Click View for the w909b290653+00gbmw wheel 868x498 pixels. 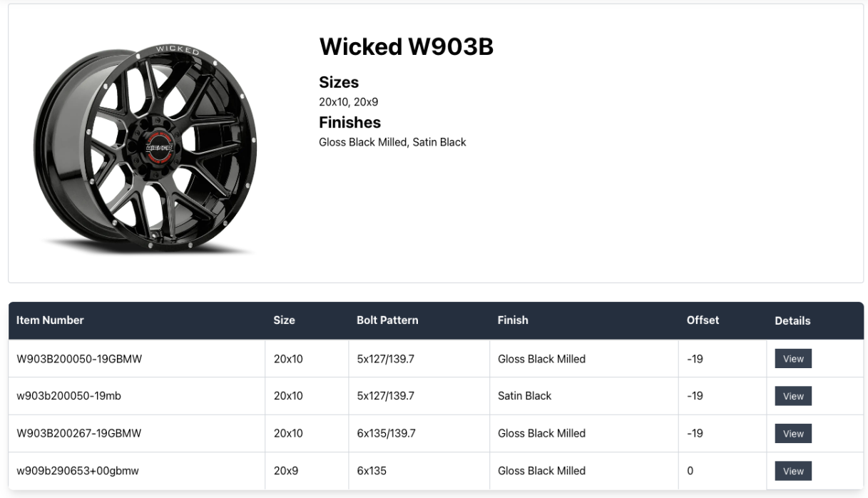[x=792, y=471]
